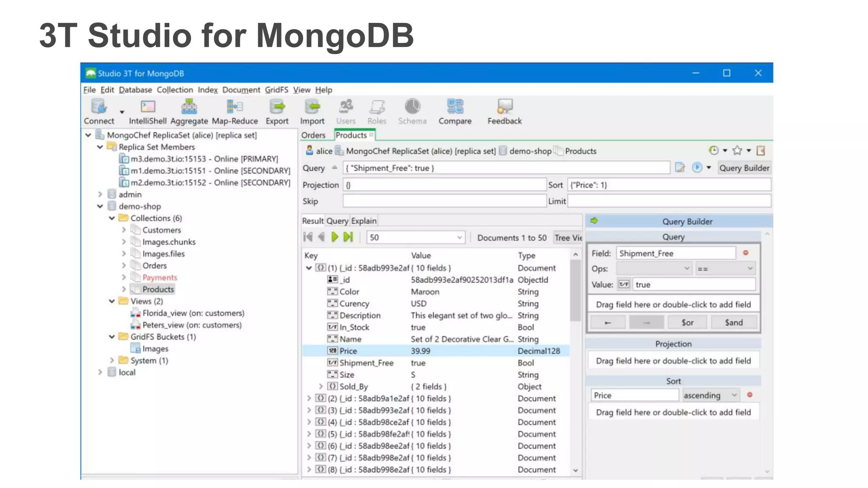This screenshot has height=488, width=868.
Task: Select the Payments collection
Action: [159, 277]
